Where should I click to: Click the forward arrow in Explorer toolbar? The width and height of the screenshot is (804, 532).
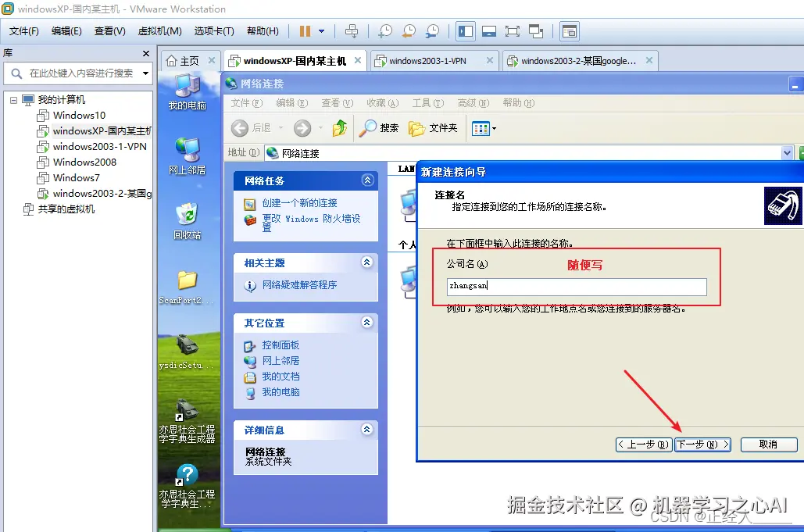coord(302,127)
